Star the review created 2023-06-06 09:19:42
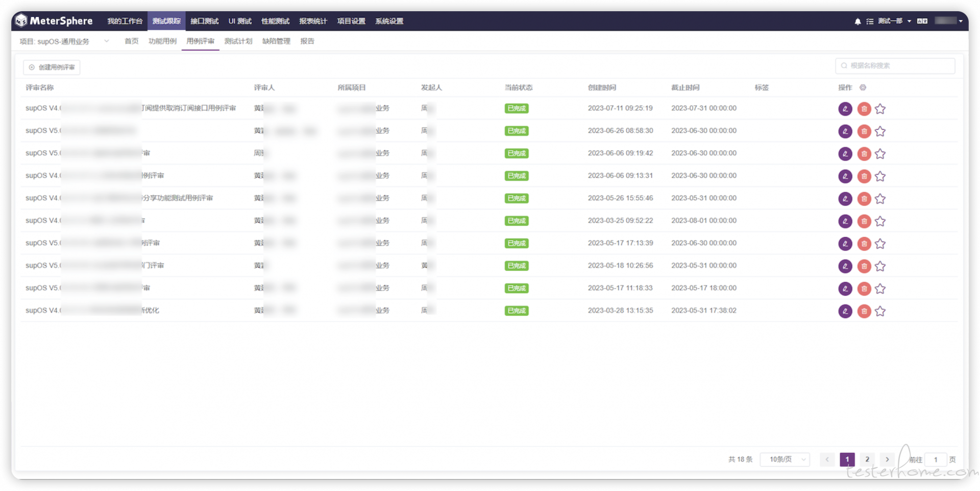The height and width of the screenshot is (491, 980). [x=880, y=154]
